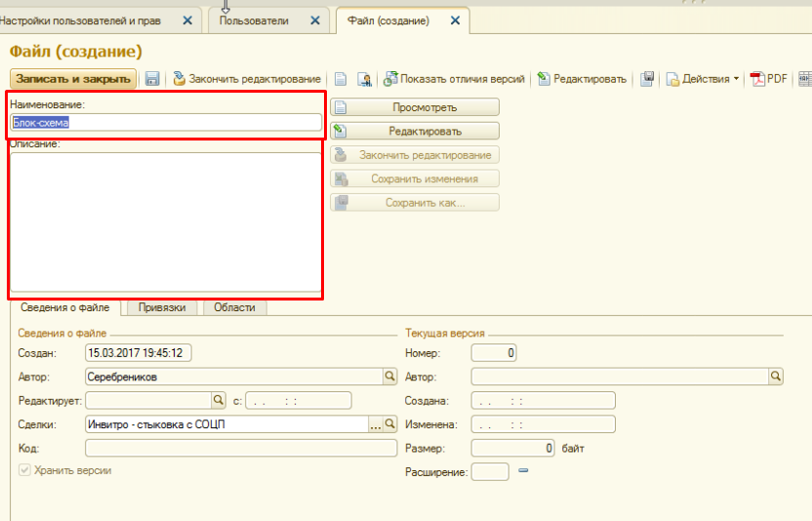Close the Пользователи tab
The height and width of the screenshot is (521, 812).
coord(314,20)
